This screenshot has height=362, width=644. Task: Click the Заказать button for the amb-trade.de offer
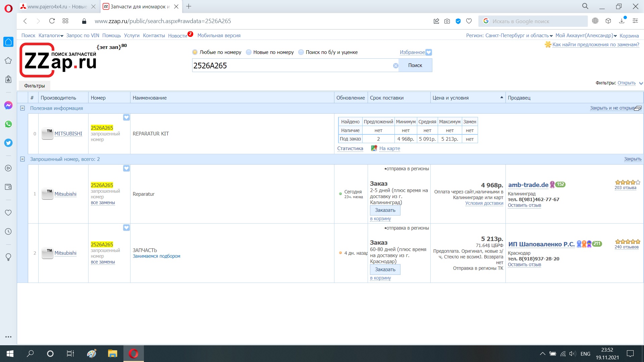385,210
